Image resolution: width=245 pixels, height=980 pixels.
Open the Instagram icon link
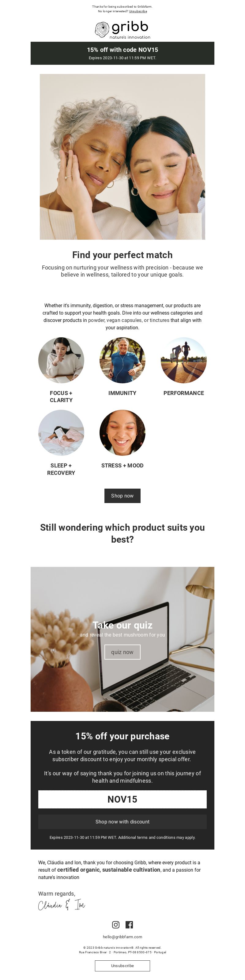tap(115, 924)
